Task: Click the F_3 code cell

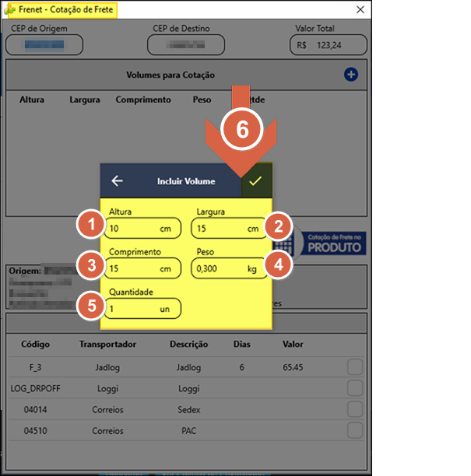Action: (35, 367)
